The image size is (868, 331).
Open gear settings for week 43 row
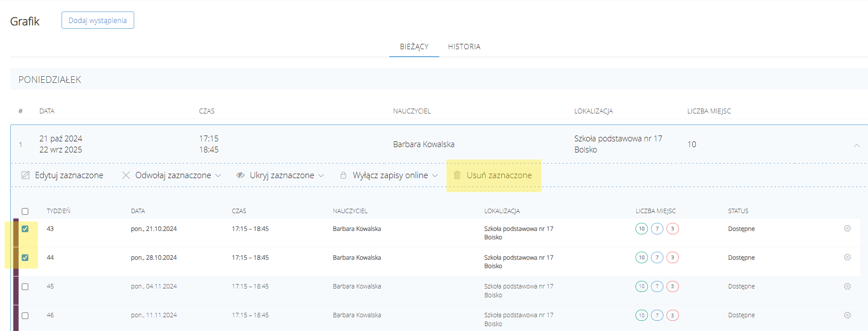point(847,229)
